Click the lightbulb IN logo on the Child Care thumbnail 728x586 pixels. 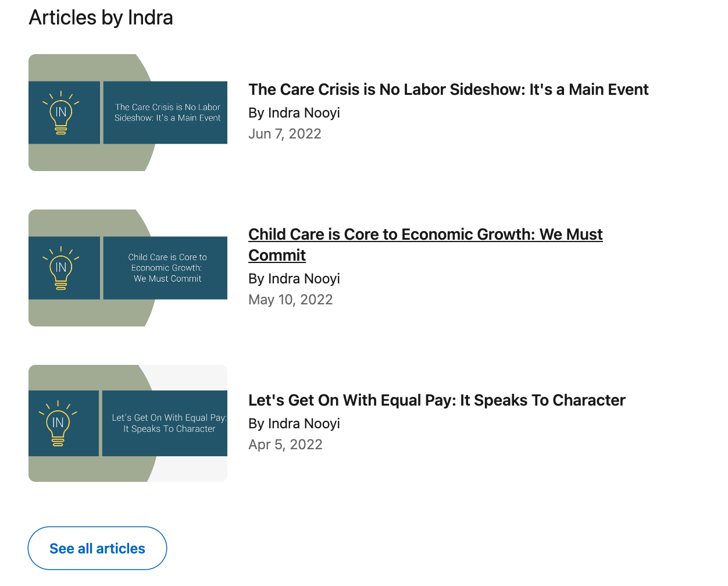pos(60,268)
